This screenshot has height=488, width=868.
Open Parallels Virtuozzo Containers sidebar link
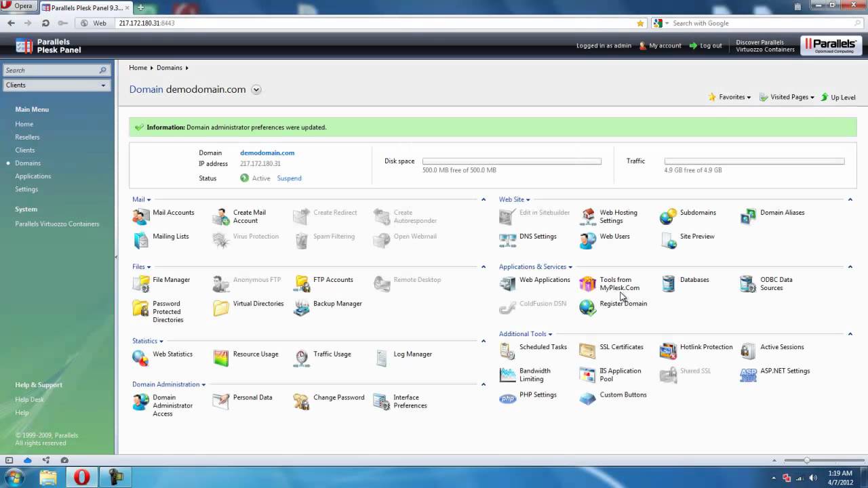coord(57,224)
